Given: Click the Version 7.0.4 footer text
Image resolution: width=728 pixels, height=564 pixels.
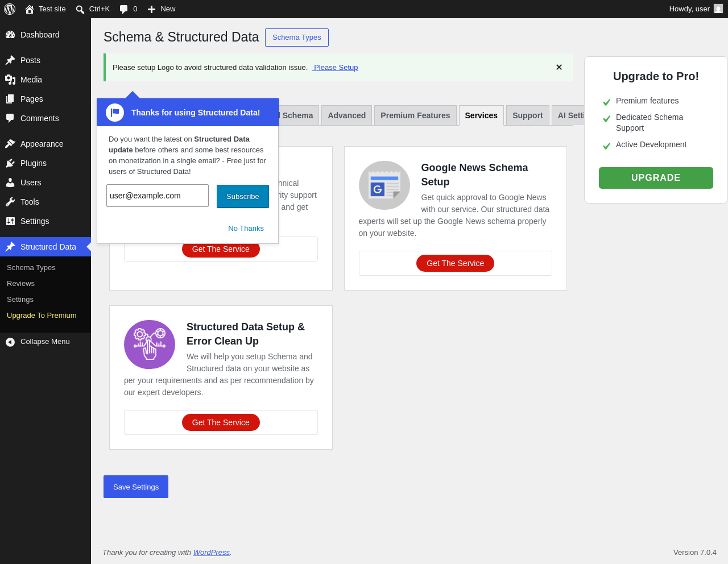Looking at the screenshot, I should pos(695,553).
